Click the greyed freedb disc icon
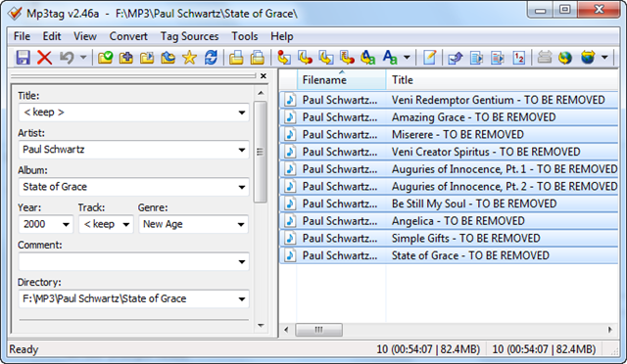Screen dimensions: 627x364 tap(545, 58)
